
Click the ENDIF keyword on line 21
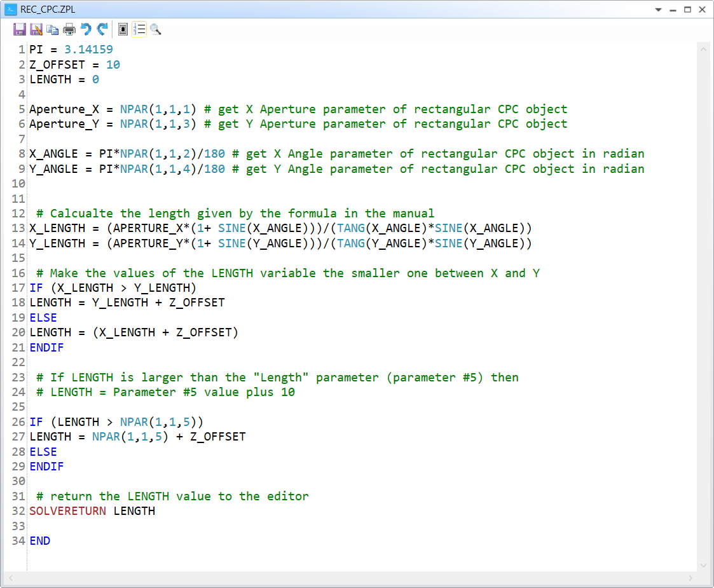[x=46, y=348]
